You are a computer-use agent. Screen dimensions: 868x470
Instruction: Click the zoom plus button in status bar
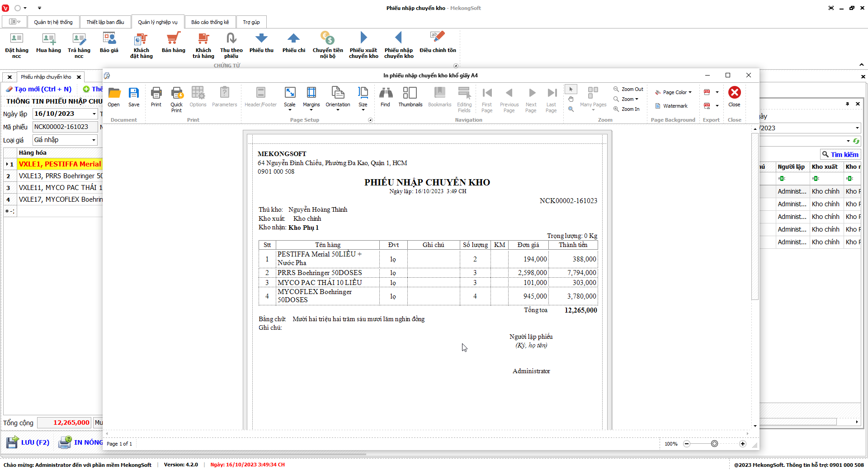(742, 444)
